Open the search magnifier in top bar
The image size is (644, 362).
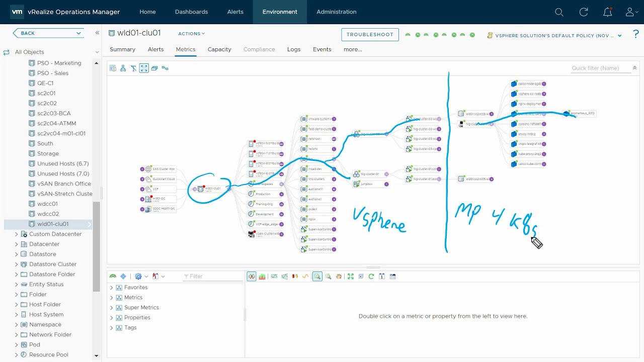click(x=559, y=12)
